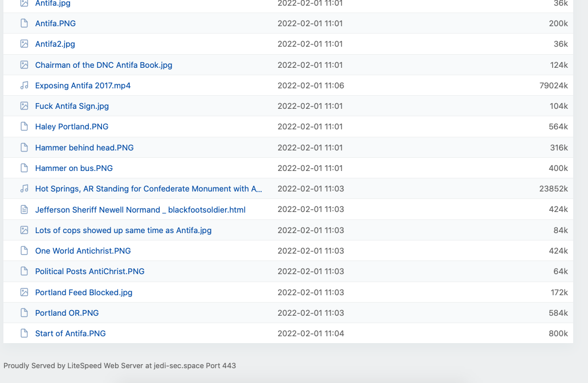Image resolution: width=588 pixels, height=383 pixels.
Task: Click the media icon beside Exposing Antifa 2017.mp4
Action: tap(24, 85)
